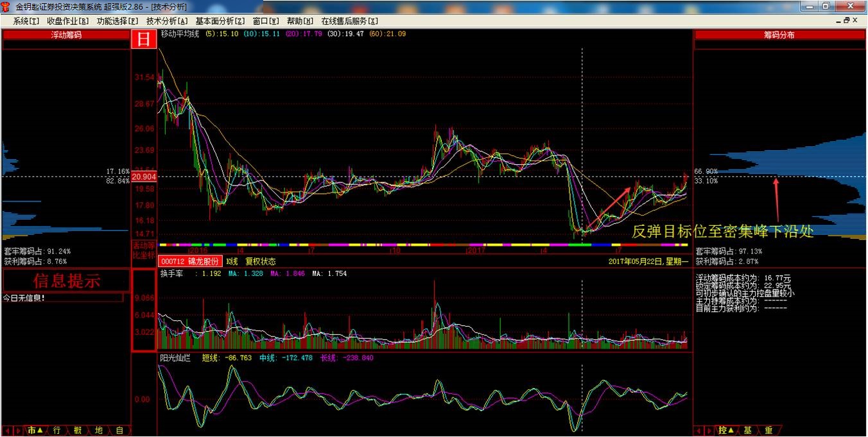Image resolution: width=868 pixels, height=437 pixels.
Task: Click the date 2017年05月22日,星期一
Action: click(x=648, y=262)
